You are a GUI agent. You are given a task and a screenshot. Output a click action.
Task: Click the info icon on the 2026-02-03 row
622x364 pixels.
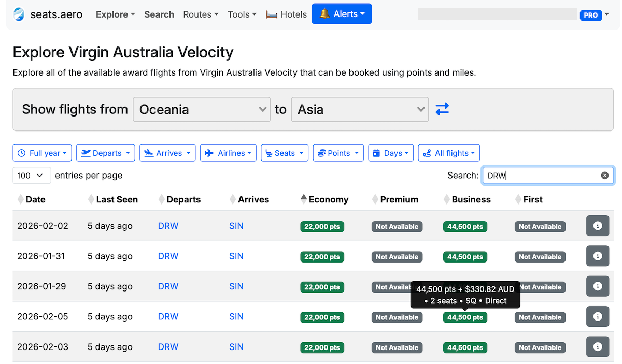tap(597, 346)
